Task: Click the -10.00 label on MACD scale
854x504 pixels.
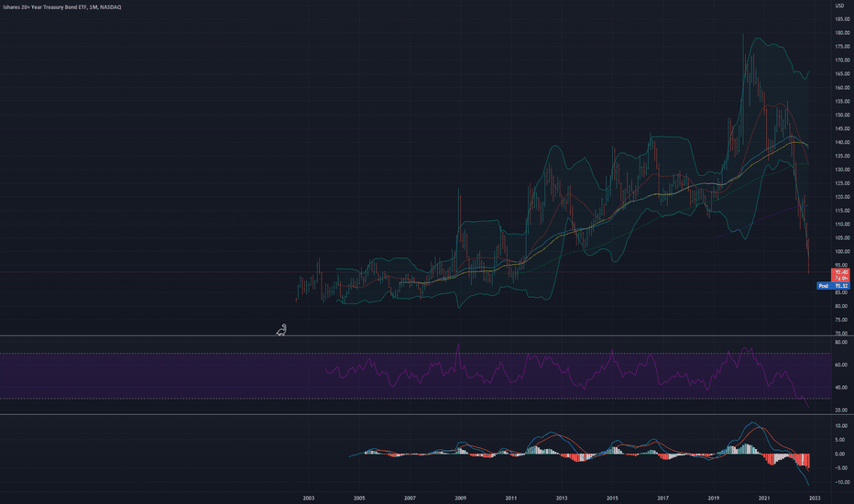Action: 841,482
